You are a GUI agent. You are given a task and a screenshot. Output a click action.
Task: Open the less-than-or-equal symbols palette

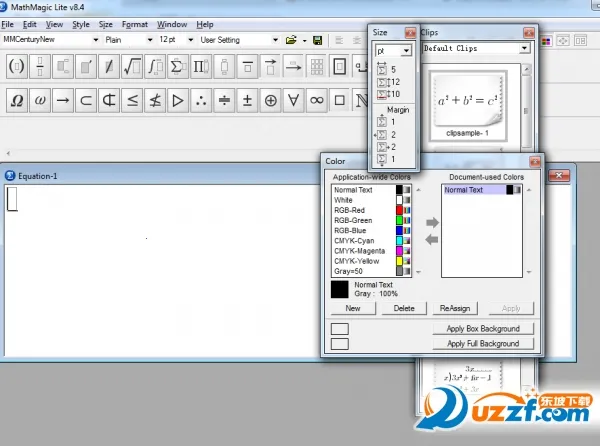pyautogui.click(x=132, y=101)
